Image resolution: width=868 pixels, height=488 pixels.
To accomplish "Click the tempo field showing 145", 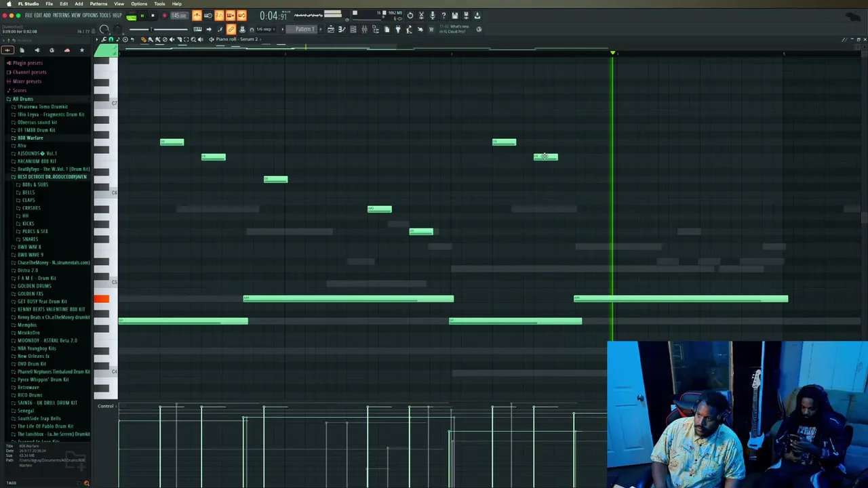I will [179, 16].
